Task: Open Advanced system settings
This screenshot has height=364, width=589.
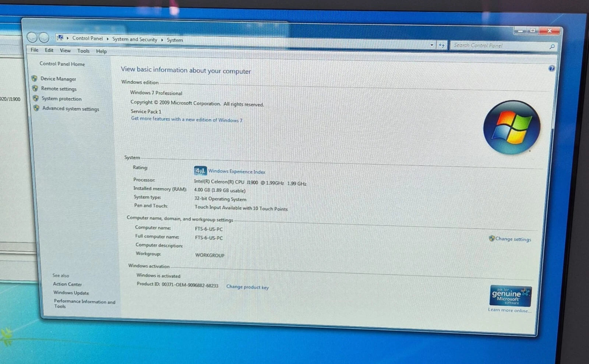Action: [x=71, y=109]
